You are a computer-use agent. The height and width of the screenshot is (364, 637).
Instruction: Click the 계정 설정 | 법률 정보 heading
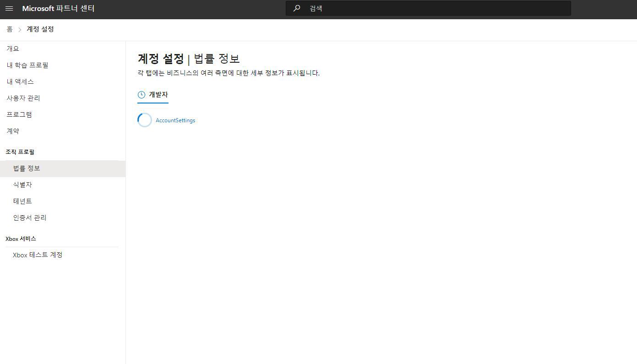[x=189, y=59]
